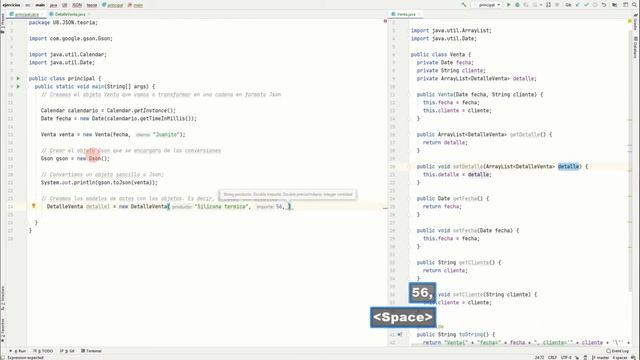
Task: Click 'JSON' in the navigation breadcrumb
Action: coord(77,5)
